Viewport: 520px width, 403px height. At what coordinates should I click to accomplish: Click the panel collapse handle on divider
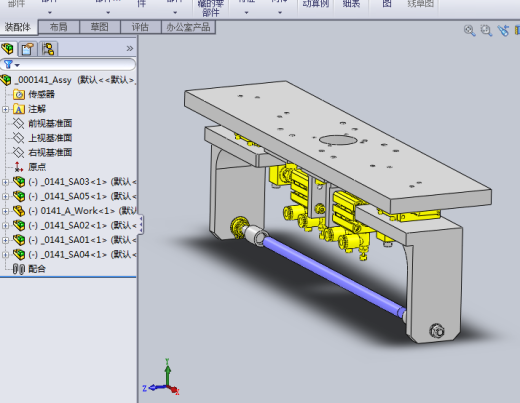pos(141,224)
